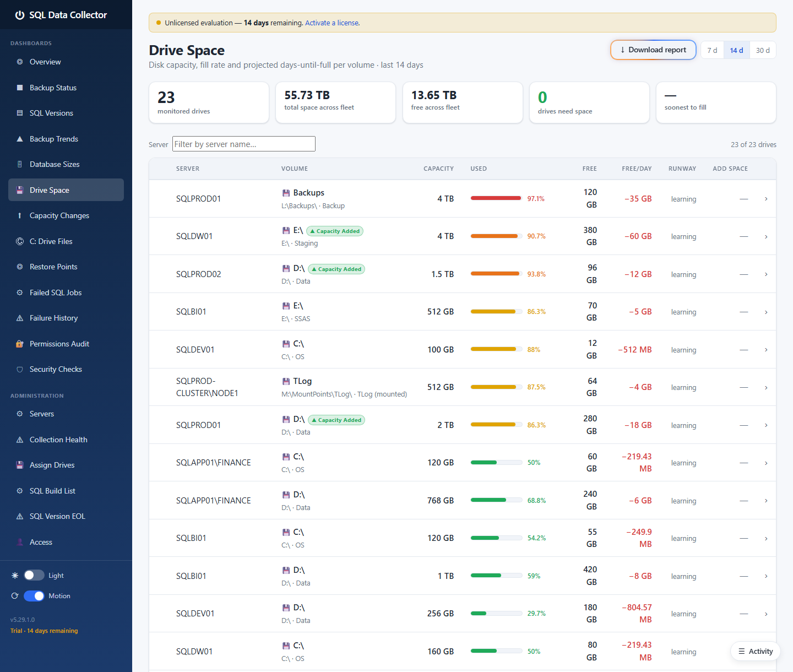Expand the SQLBI01 E:\ SSAS row chevron
Screen dimensions: 793x672
click(766, 312)
